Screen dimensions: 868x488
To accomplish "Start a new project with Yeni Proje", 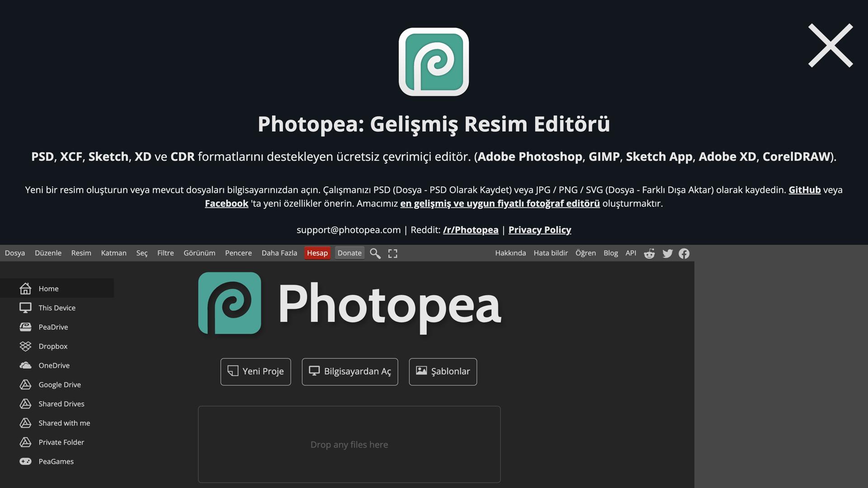I will pos(255,371).
